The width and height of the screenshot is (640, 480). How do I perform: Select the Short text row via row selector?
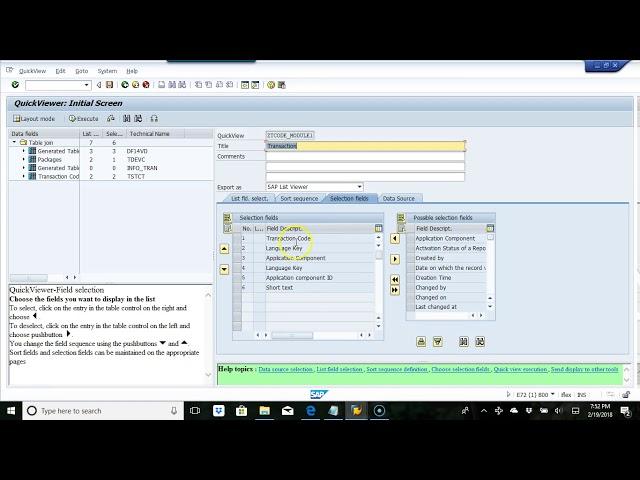[237, 287]
